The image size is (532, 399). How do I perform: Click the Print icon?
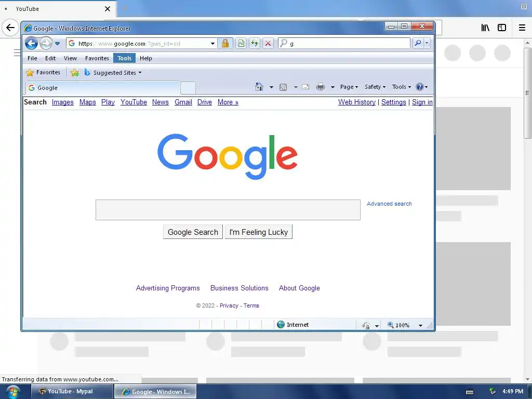click(320, 87)
